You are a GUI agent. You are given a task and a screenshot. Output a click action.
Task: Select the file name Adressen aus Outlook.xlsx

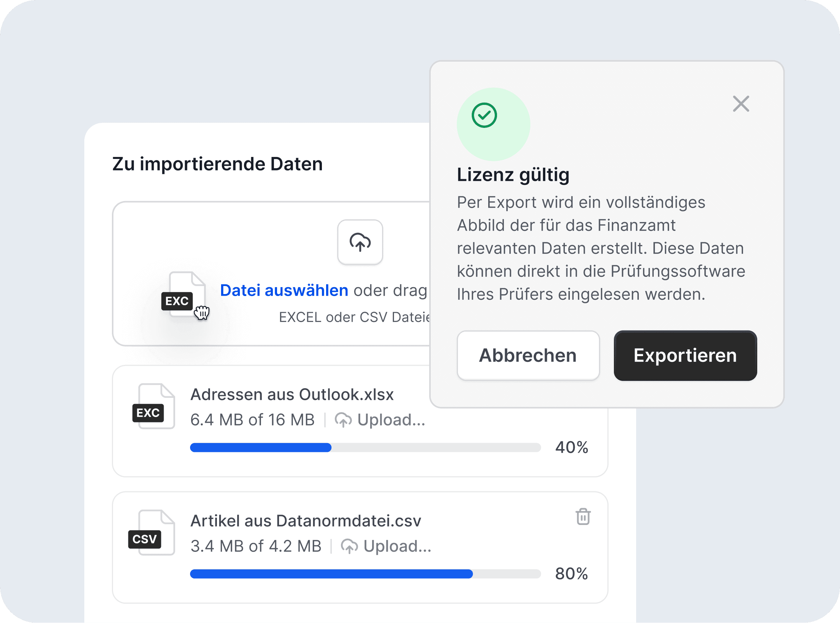(x=292, y=395)
